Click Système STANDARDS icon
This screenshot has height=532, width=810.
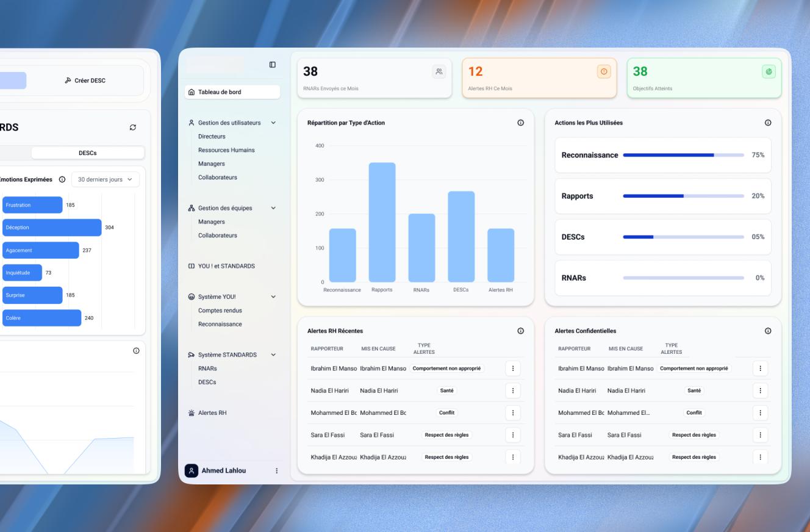tap(192, 355)
